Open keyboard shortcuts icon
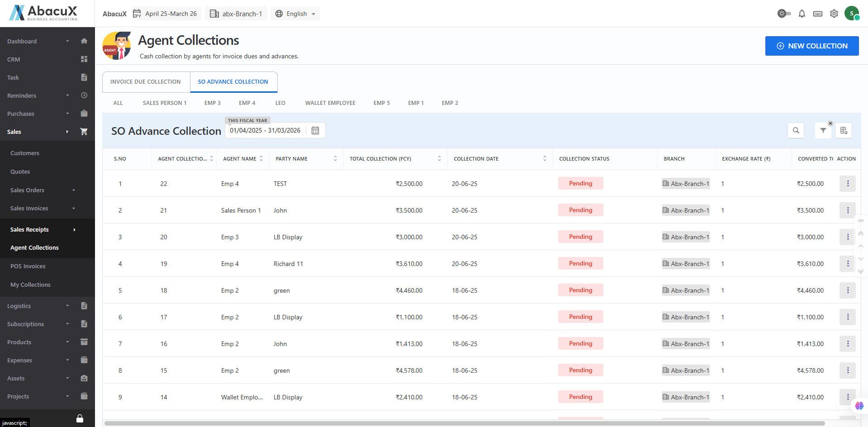 tap(818, 14)
